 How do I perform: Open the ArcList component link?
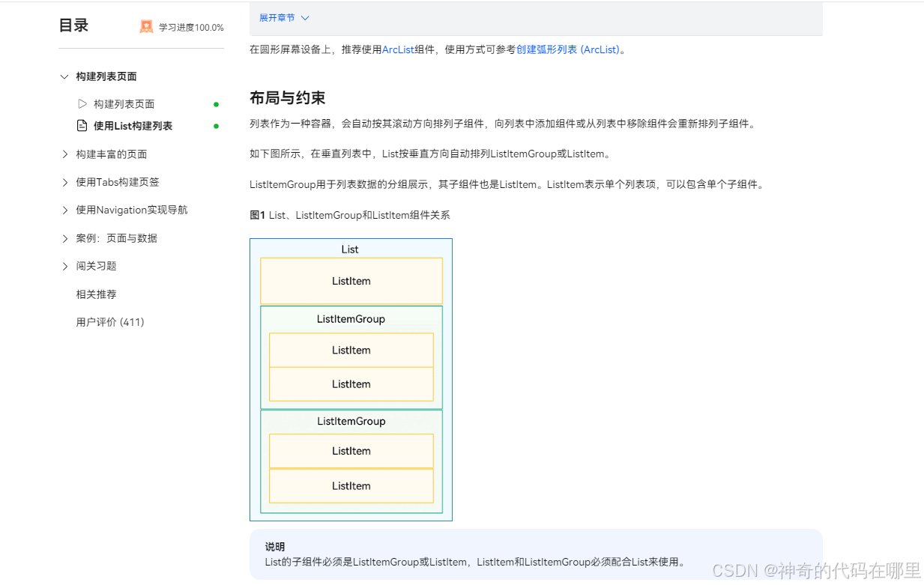pyautogui.click(x=398, y=49)
